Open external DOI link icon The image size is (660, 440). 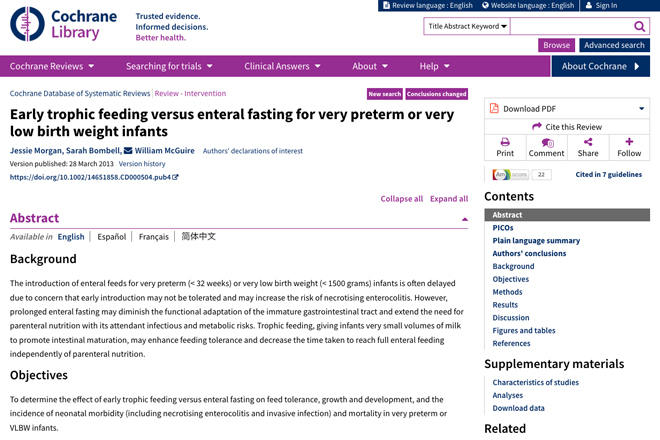[175, 177]
